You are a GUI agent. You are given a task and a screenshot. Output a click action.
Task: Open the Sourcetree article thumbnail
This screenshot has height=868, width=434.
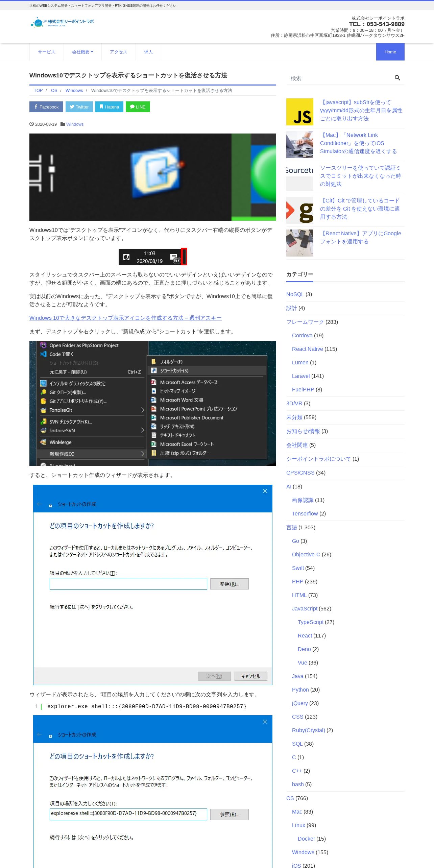[x=300, y=177]
